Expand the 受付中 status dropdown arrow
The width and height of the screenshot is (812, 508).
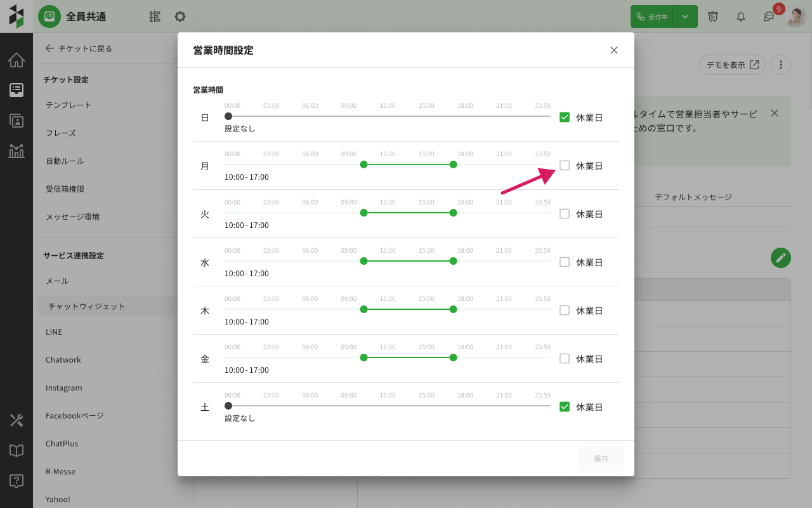(685, 17)
